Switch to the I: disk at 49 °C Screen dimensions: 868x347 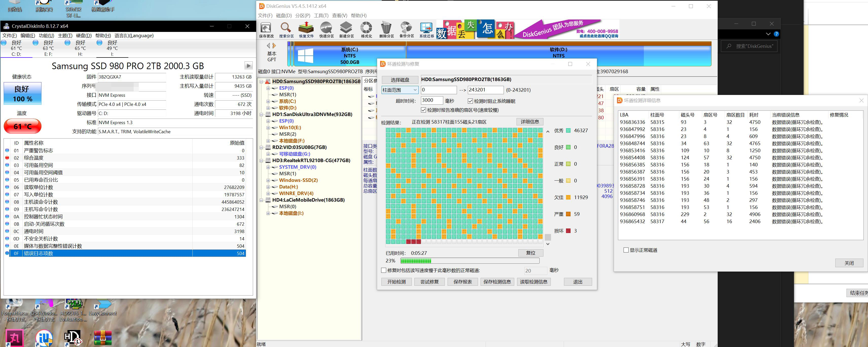(x=112, y=48)
